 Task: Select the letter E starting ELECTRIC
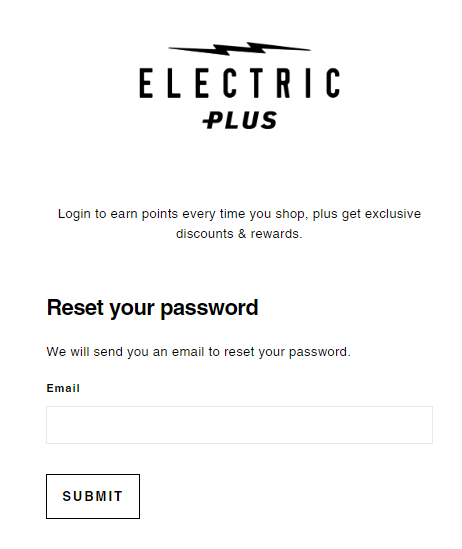(146, 83)
